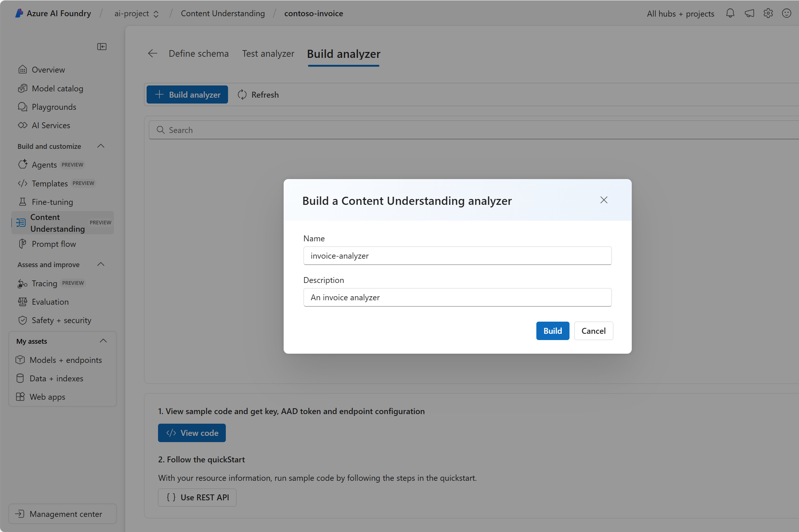This screenshot has width=799, height=532.
Task: Collapse the My assets section
Action: click(x=104, y=341)
